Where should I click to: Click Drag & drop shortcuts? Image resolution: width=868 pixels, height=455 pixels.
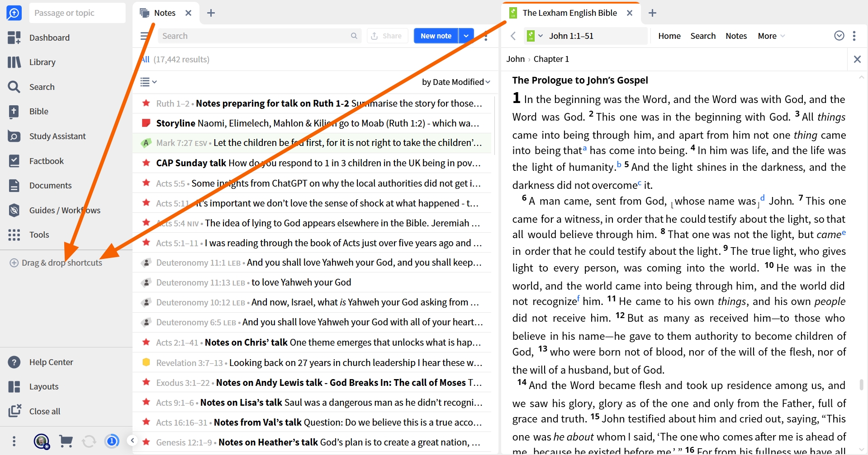tap(56, 263)
